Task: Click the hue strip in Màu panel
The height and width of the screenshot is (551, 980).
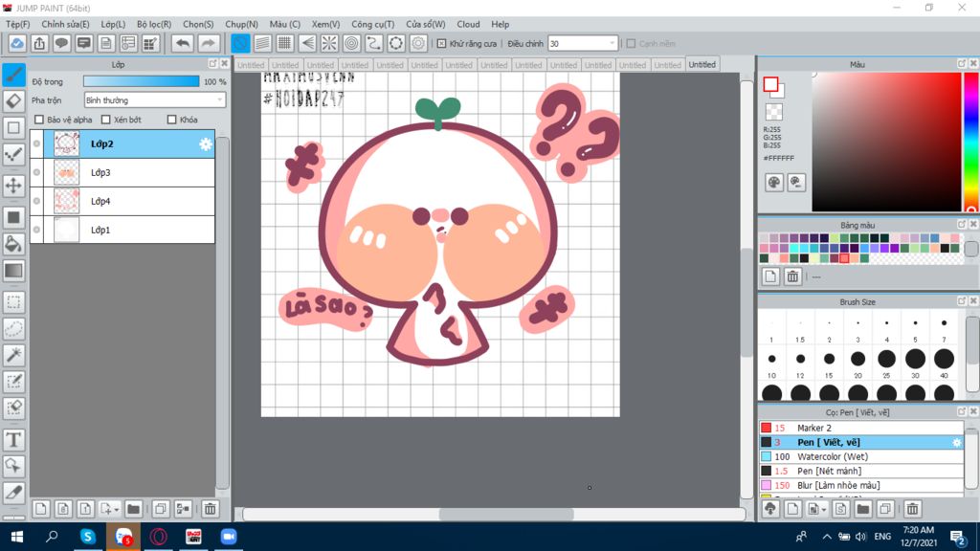Action: 972,142
